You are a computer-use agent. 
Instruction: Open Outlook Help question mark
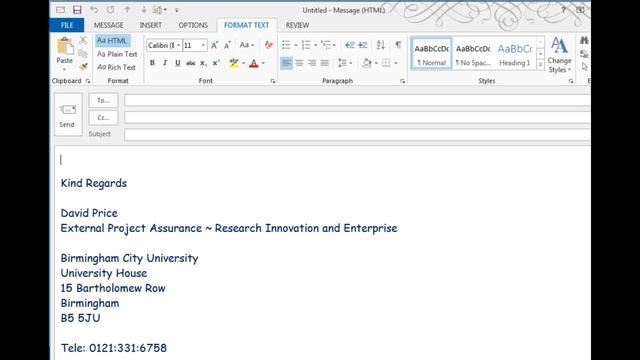click(x=563, y=10)
